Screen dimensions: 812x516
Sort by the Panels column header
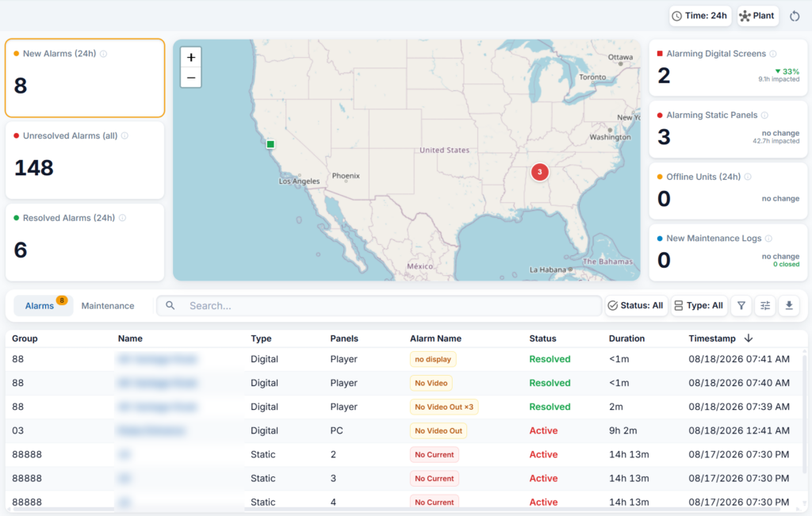tap(344, 338)
